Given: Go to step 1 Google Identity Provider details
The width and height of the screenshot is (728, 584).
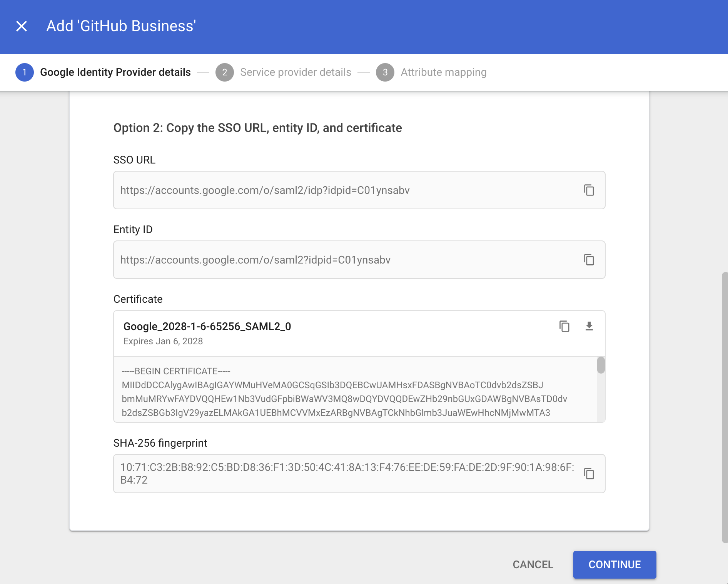Looking at the screenshot, I should click(x=103, y=72).
